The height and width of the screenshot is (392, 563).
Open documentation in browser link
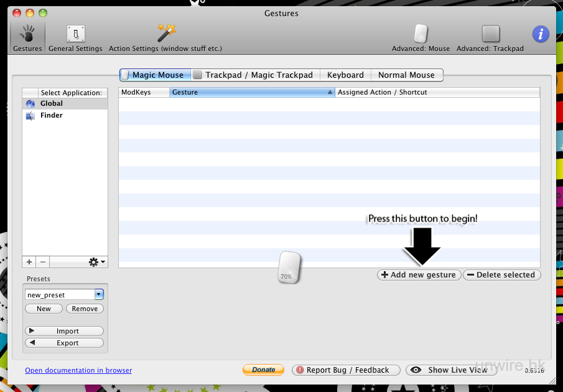(x=78, y=370)
